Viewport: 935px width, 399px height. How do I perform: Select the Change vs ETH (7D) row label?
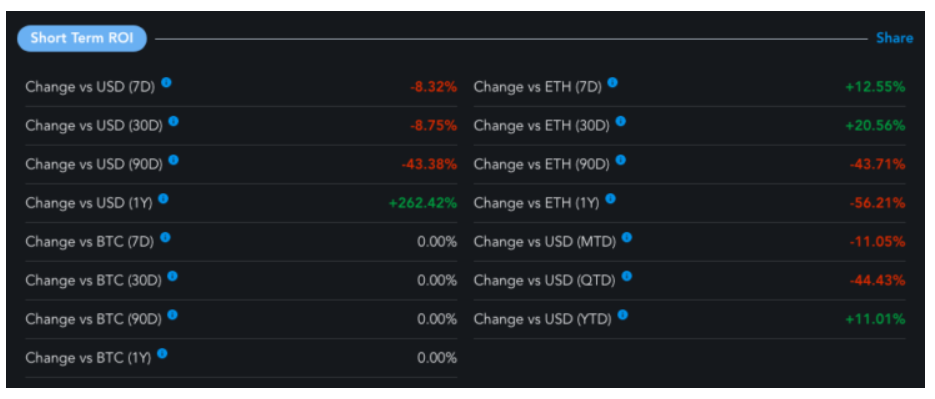click(538, 87)
